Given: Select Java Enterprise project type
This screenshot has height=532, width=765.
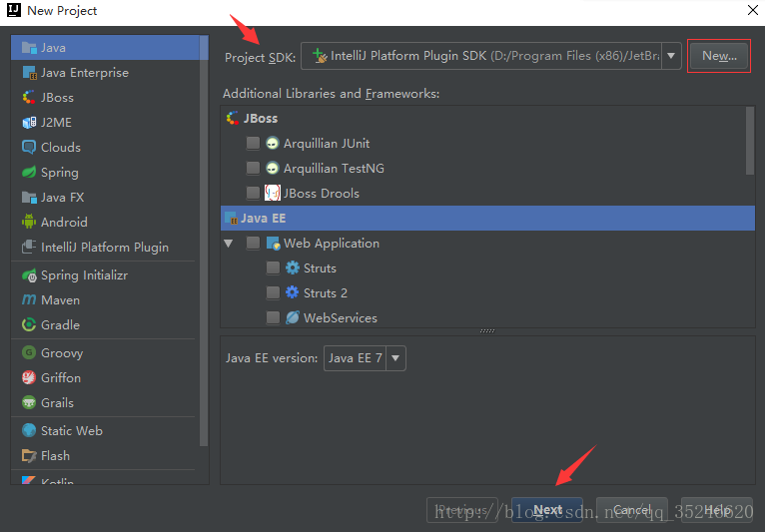Looking at the screenshot, I should pyautogui.click(x=106, y=73).
